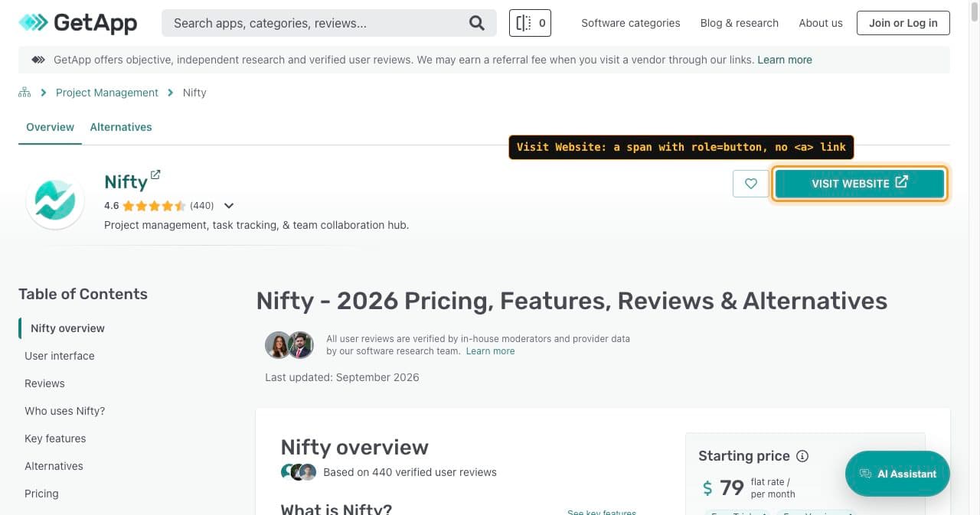Viewport: 980px width, 515px height.
Task: Click the GetApp logo
Action: tap(78, 23)
